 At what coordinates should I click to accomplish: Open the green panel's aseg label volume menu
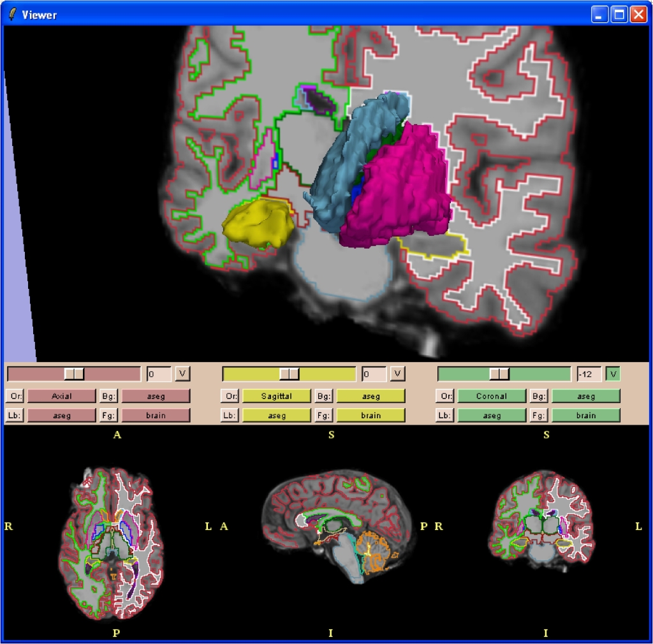491,416
